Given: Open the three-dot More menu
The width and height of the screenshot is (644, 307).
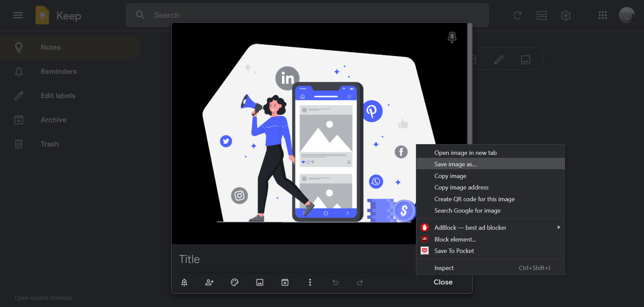Looking at the screenshot, I should tap(310, 282).
